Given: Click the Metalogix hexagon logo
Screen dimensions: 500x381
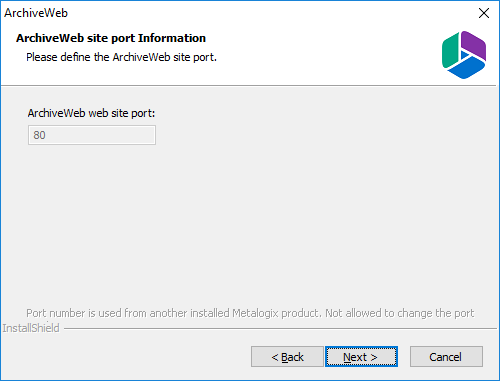Looking at the screenshot, I should [x=464, y=55].
